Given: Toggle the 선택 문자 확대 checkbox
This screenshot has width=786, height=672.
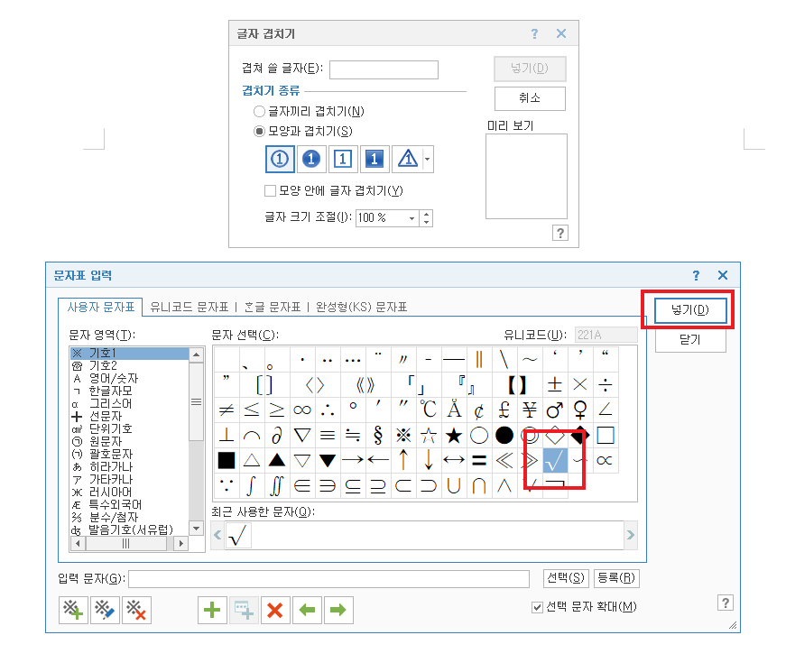Looking at the screenshot, I should (x=537, y=606).
